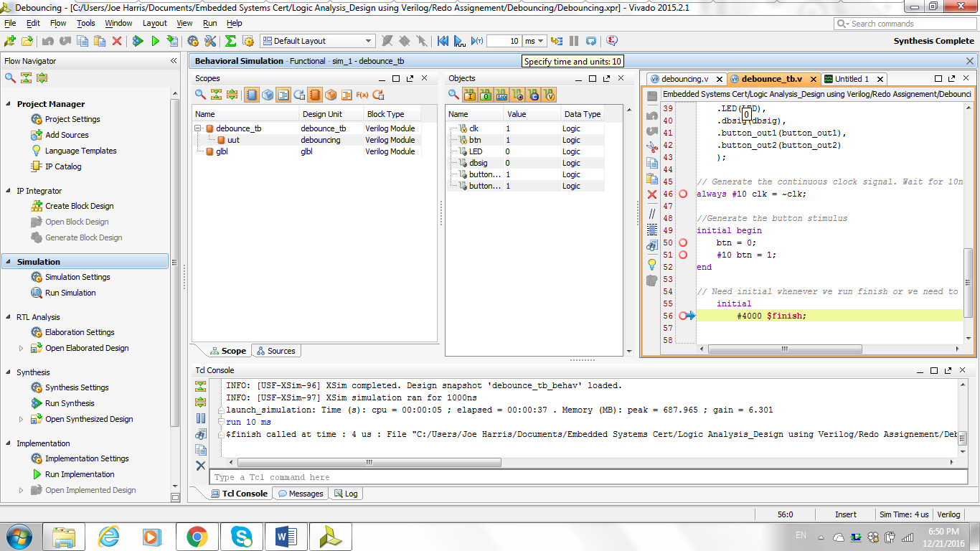
Task: Toggle the breakpoint at line 46
Action: pos(683,194)
